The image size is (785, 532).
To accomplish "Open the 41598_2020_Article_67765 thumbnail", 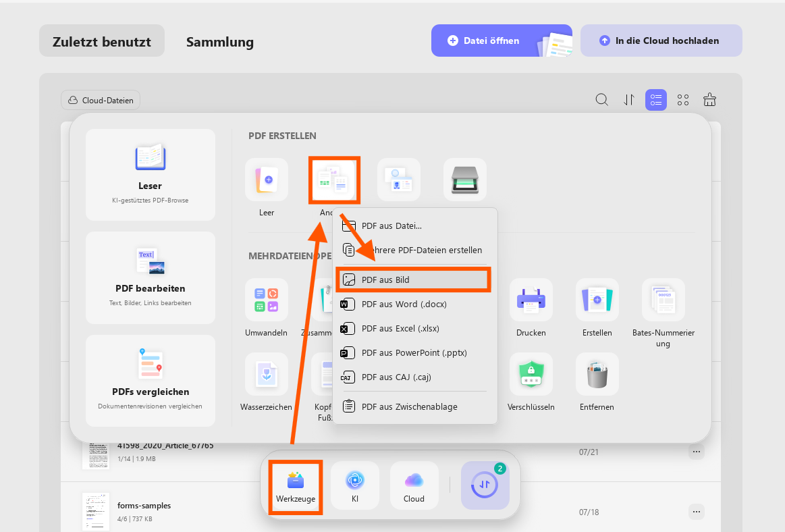I will click(96, 455).
